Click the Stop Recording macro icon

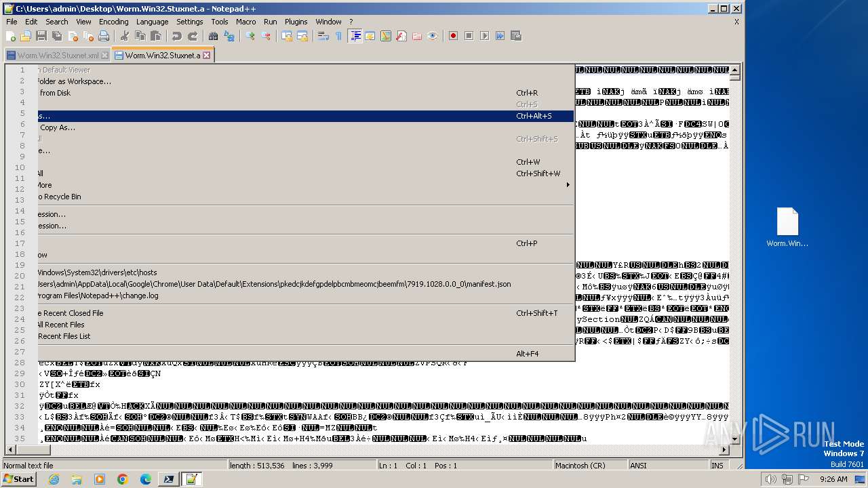pyautogui.click(x=469, y=36)
